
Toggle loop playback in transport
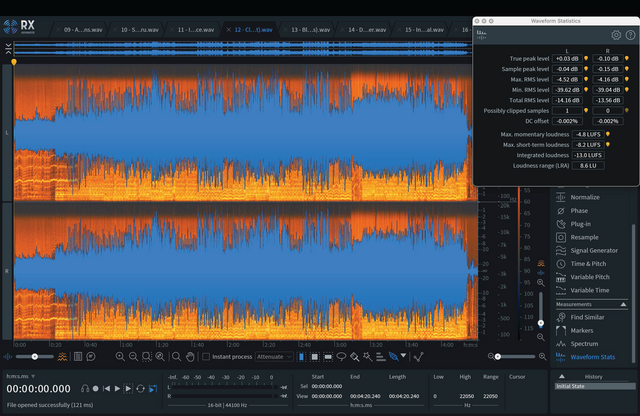[142, 388]
